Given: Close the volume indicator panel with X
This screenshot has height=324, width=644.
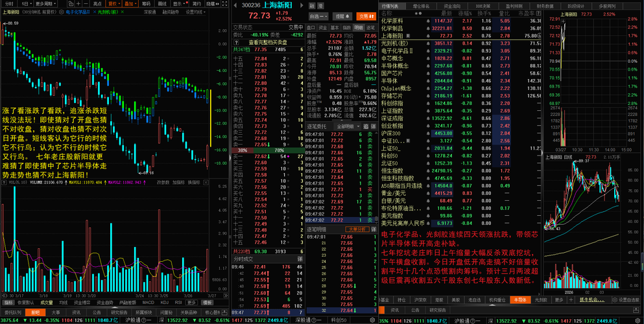Looking at the screenshot, I should (x=206, y=183).
